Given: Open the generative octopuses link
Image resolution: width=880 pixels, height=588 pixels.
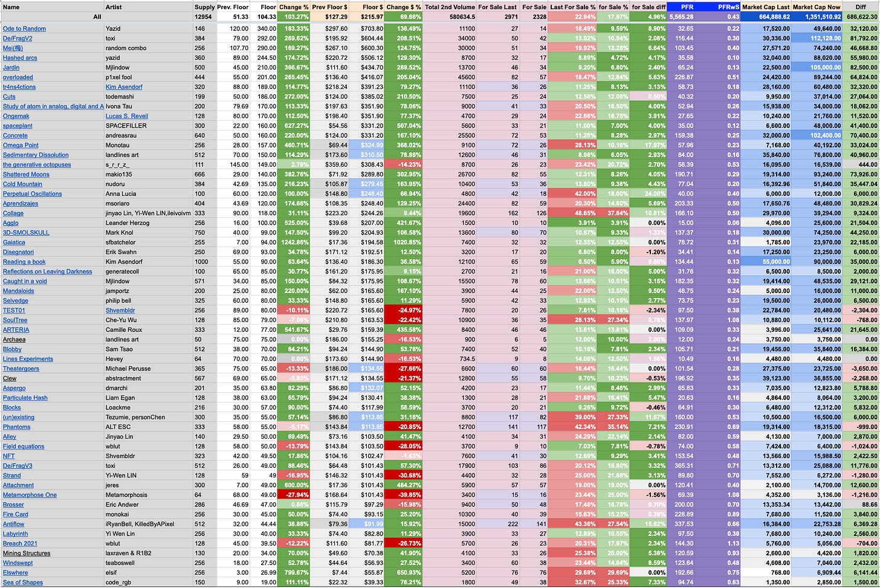Looking at the screenshot, I should point(37,164).
